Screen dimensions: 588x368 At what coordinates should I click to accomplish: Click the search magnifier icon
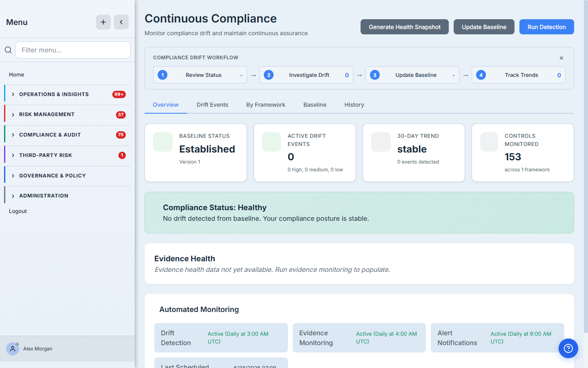click(x=8, y=50)
